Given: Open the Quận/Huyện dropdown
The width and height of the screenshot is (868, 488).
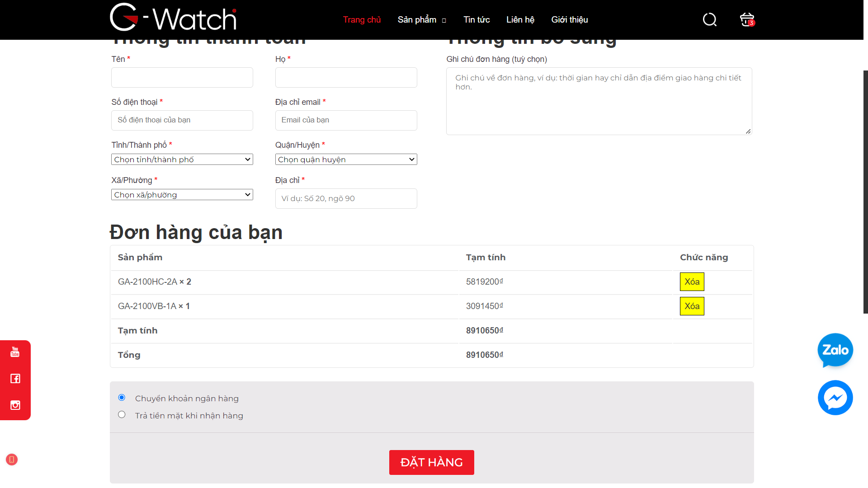Looking at the screenshot, I should pos(346,160).
